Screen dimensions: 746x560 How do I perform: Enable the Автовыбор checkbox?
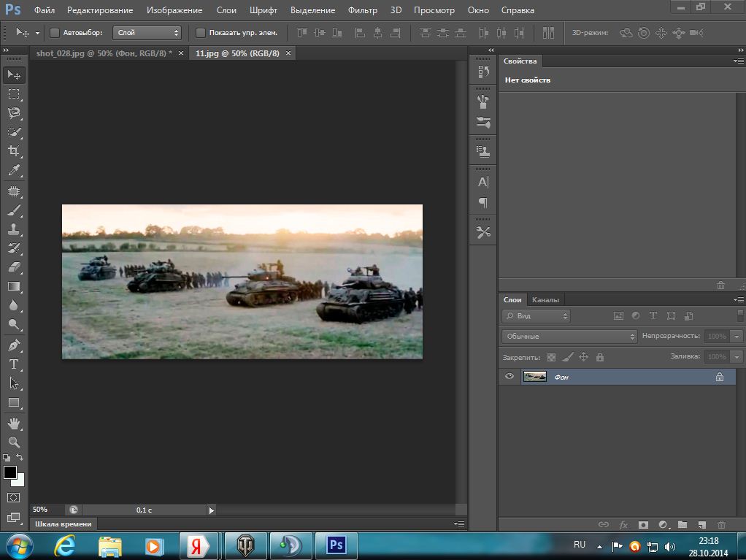(55, 33)
